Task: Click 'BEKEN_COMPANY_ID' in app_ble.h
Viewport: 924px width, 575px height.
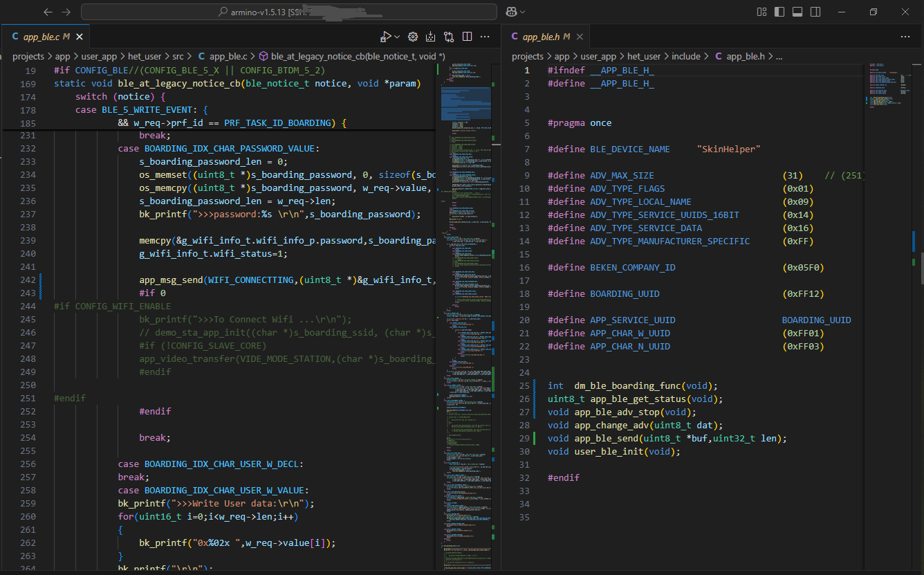Action: coord(632,268)
